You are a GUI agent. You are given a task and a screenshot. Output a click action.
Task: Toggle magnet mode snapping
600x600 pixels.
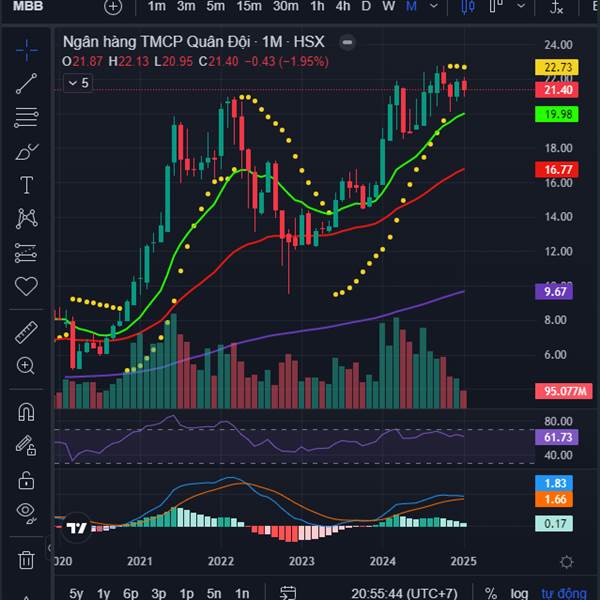pos(26,412)
